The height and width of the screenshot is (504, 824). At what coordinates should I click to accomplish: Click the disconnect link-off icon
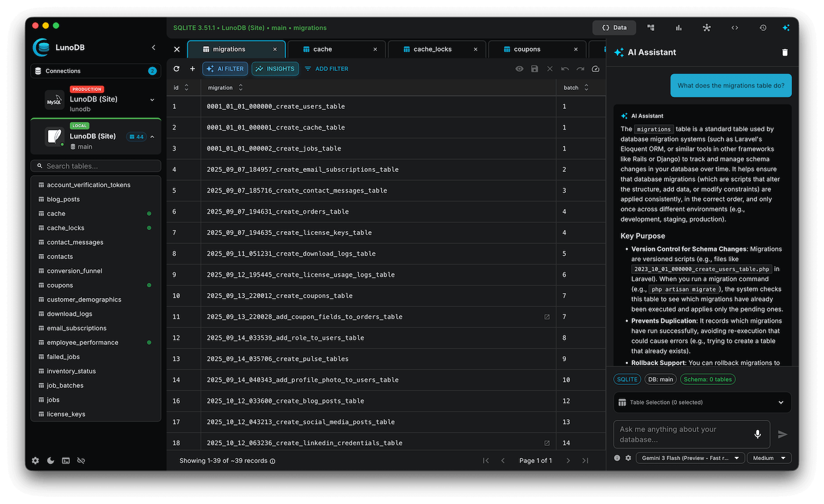(81, 461)
